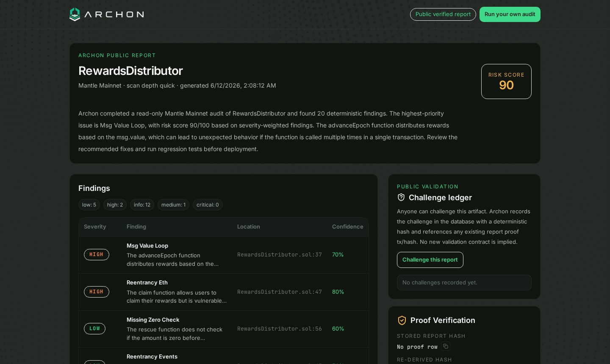Open the Reentrancy Eth finding
The height and width of the screenshot is (364, 610).
tap(147, 282)
